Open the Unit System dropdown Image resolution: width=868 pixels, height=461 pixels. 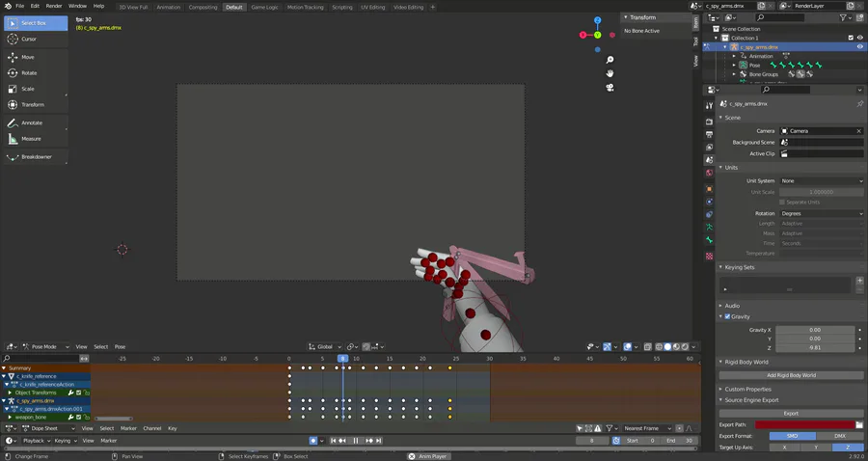click(822, 181)
